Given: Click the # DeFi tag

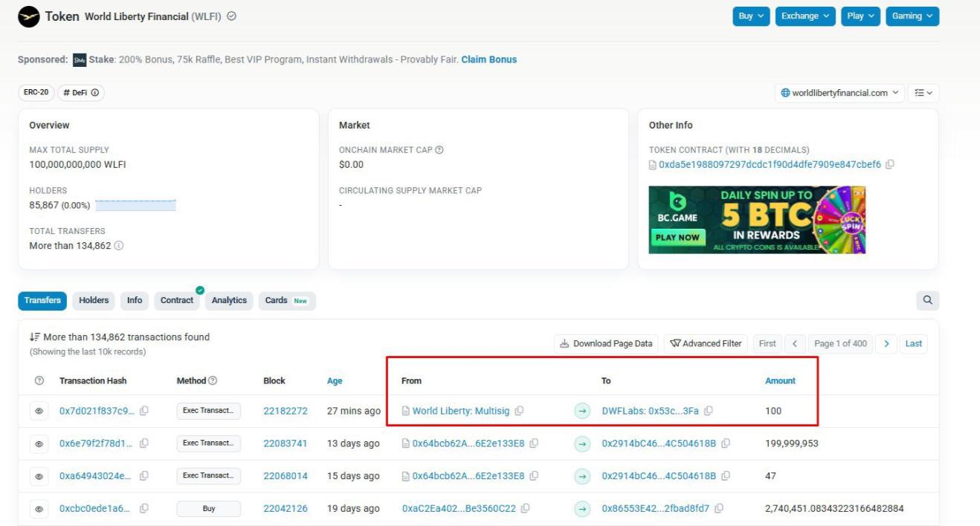Looking at the screenshot, I should pyautogui.click(x=81, y=93).
